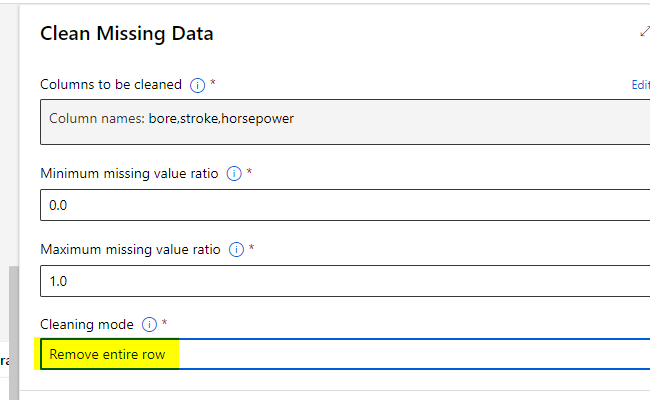Show info for Minimum missing value ratio
The height and width of the screenshot is (400, 650).
pos(234,173)
